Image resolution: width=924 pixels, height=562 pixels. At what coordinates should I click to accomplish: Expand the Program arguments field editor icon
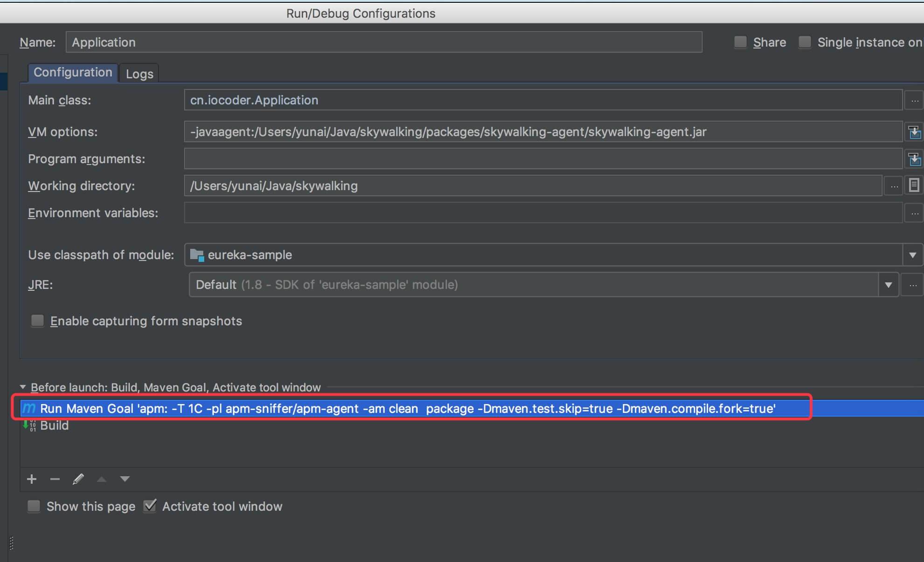point(914,159)
